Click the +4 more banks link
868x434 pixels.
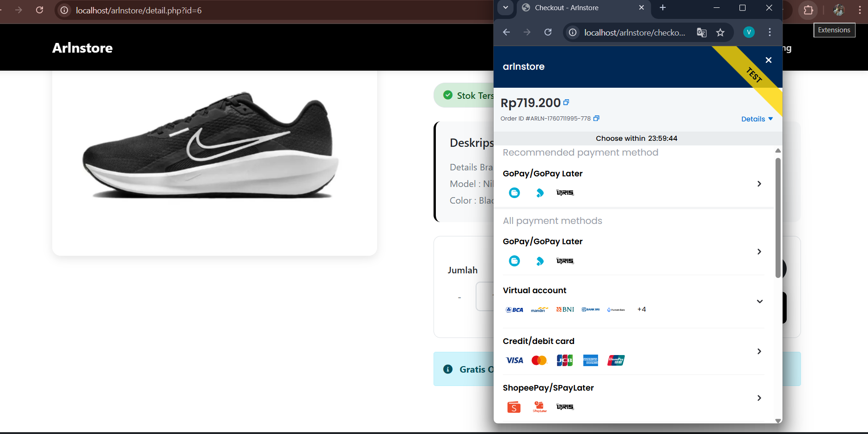(642, 309)
